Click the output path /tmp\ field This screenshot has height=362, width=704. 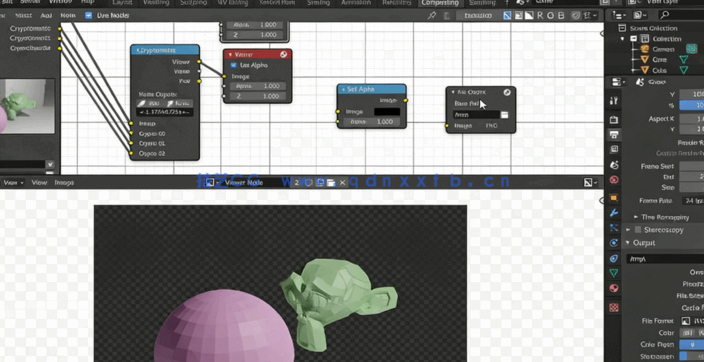tap(665, 259)
